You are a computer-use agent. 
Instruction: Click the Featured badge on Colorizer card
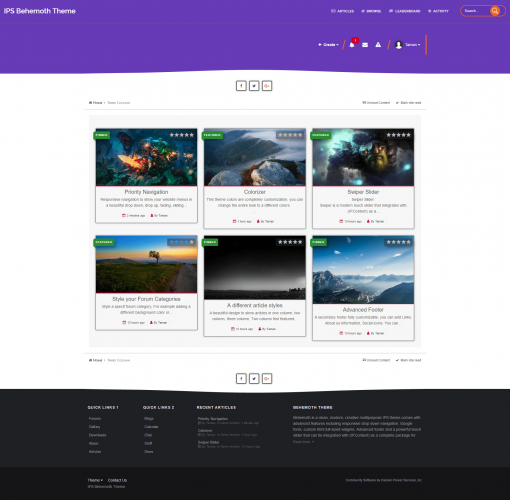212,135
